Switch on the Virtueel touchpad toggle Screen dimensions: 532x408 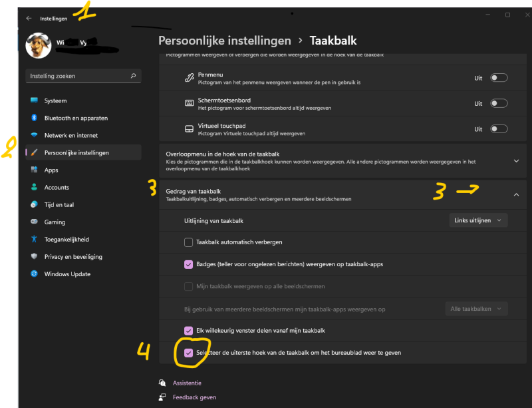498,129
